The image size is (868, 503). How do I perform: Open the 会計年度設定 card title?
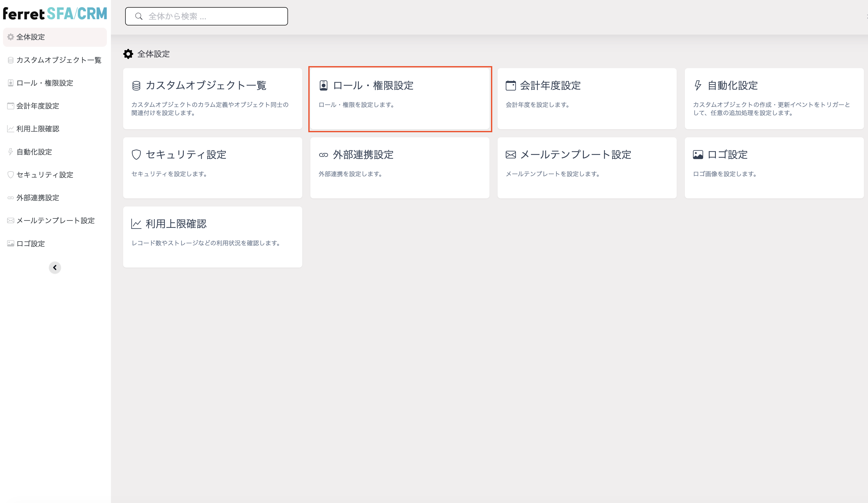pyautogui.click(x=550, y=85)
